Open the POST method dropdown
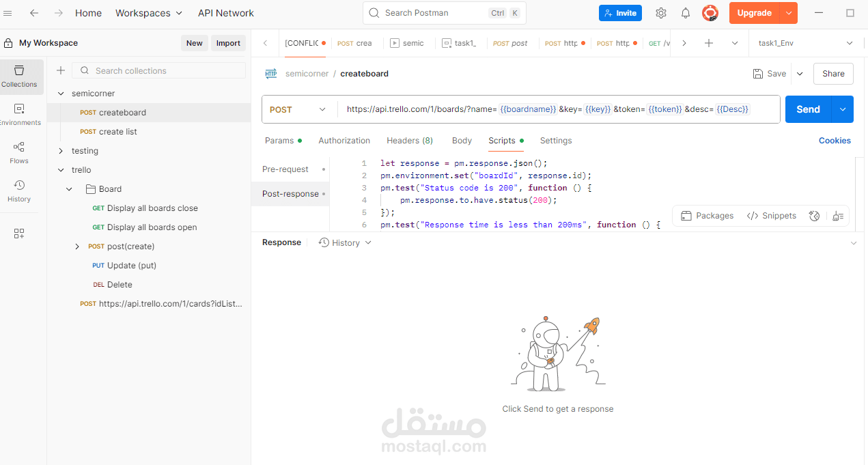The height and width of the screenshot is (465, 868). click(298, 109)
